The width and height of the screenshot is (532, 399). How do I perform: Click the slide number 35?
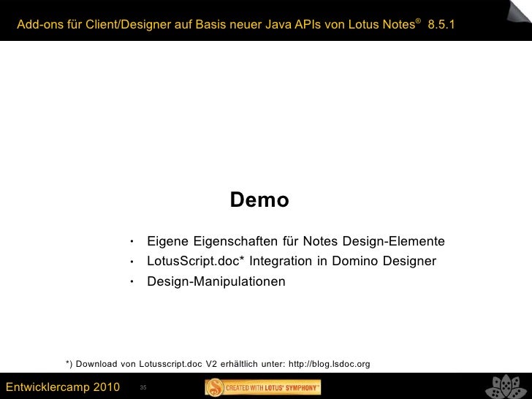[143, 387]
